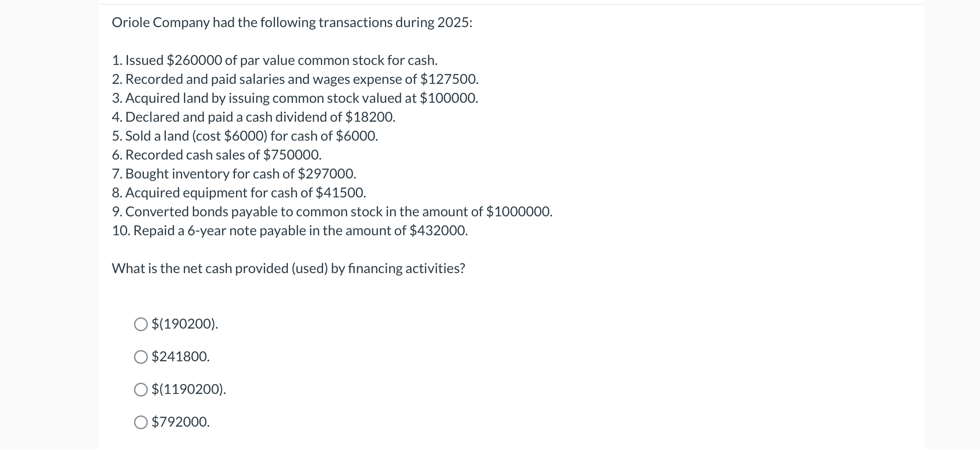Click transaction line 6 about cash sales
980x449 pixels.
coord(217,155)
